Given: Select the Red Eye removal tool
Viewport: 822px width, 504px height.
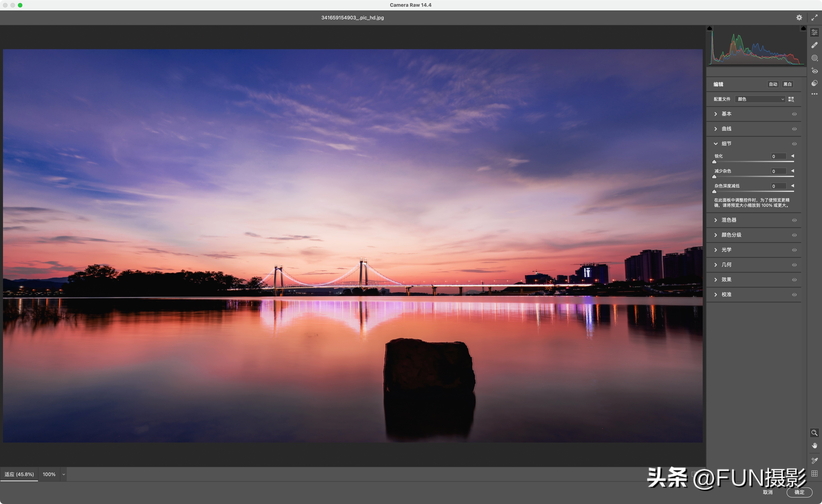Looking at the screenshot, I should pos(814,71).
